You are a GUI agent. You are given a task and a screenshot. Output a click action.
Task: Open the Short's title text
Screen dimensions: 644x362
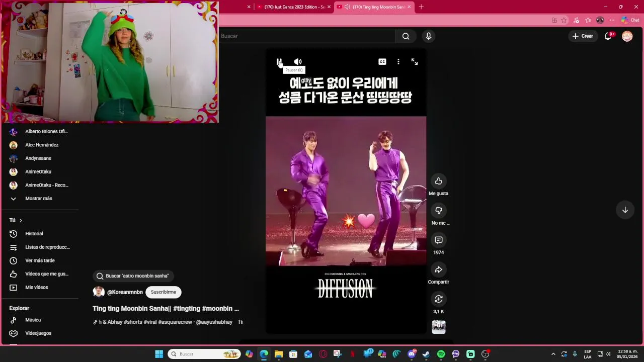tap(166, 309)
